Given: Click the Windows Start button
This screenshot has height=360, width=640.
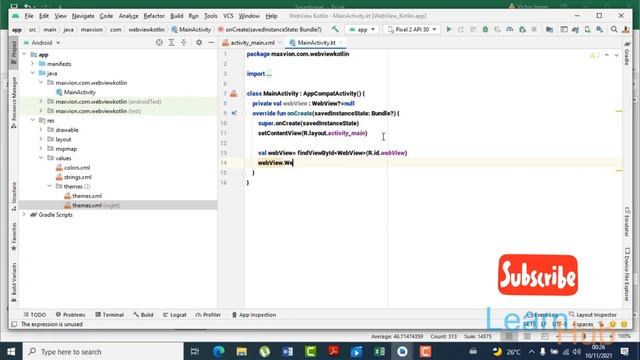Looking at the screenshot, I should point(11,351).
